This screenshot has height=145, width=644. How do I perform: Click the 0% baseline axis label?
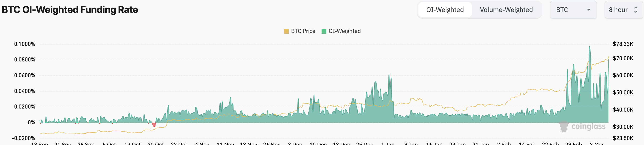point(31,123)
